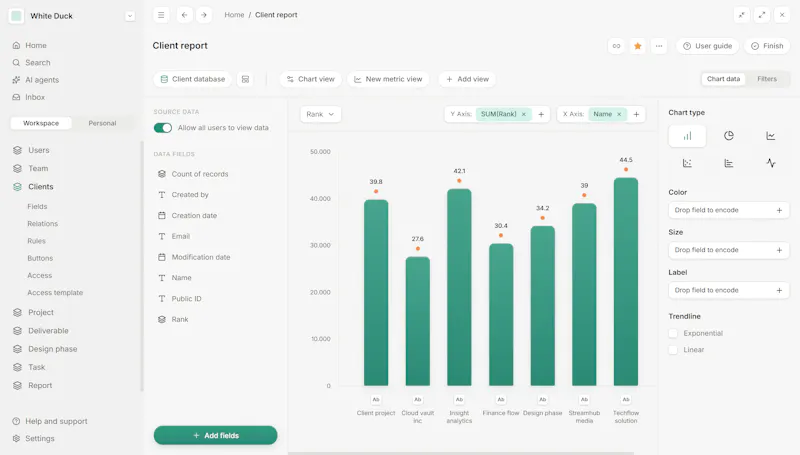Switch to the Chart data tab
The image size is (800, 455).
coord(723,79)
